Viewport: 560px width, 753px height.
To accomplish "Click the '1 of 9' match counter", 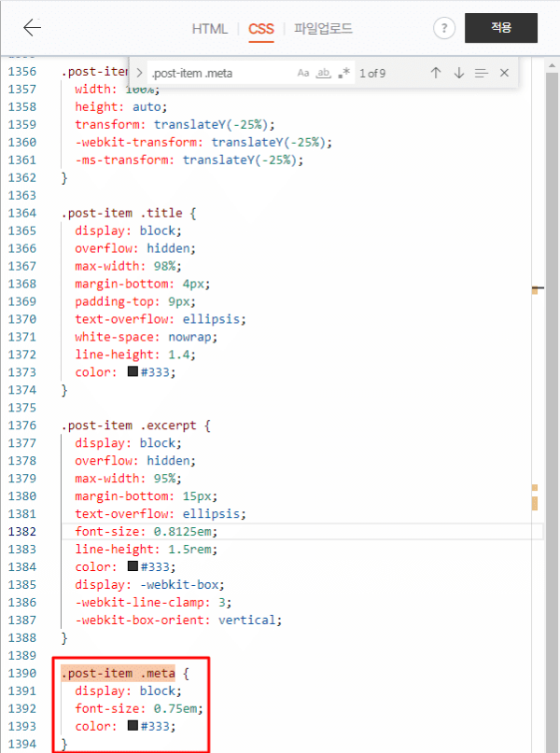I will tap(372, 73).
